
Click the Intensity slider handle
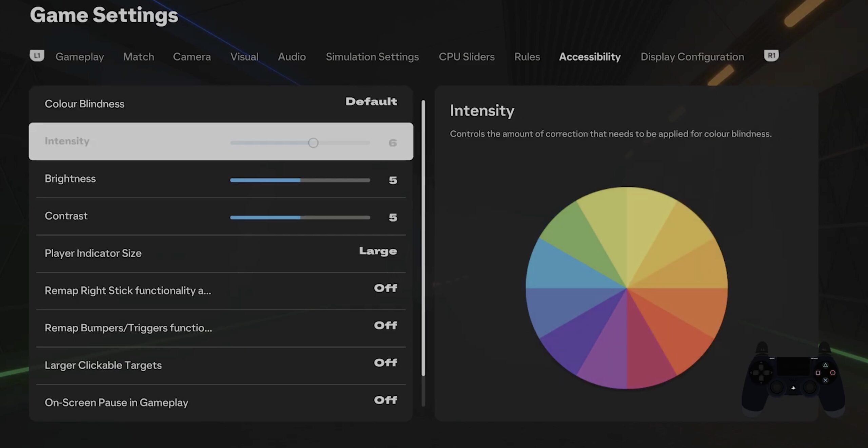[313, 143]
